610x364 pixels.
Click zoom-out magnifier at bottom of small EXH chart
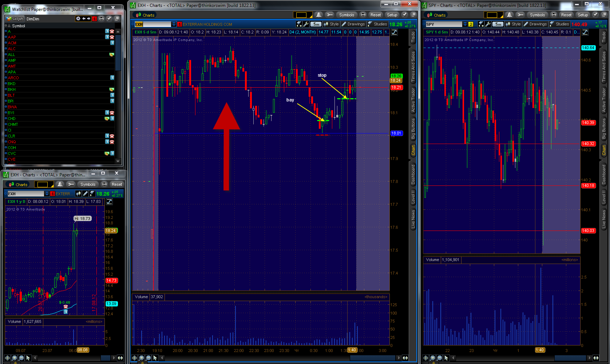point(21,358)
